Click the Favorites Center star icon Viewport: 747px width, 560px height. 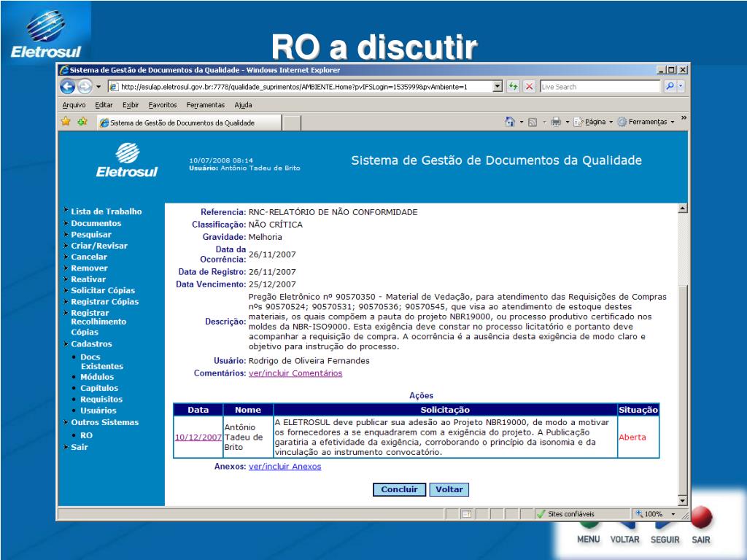point(66,122)
